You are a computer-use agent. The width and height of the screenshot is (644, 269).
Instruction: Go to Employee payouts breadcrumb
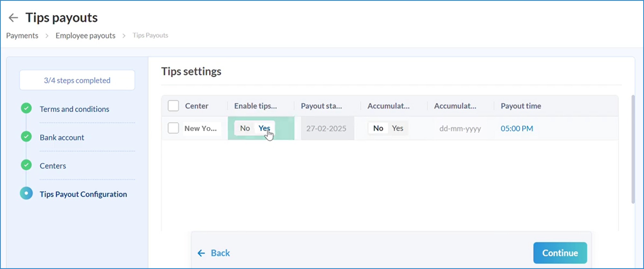85,35
